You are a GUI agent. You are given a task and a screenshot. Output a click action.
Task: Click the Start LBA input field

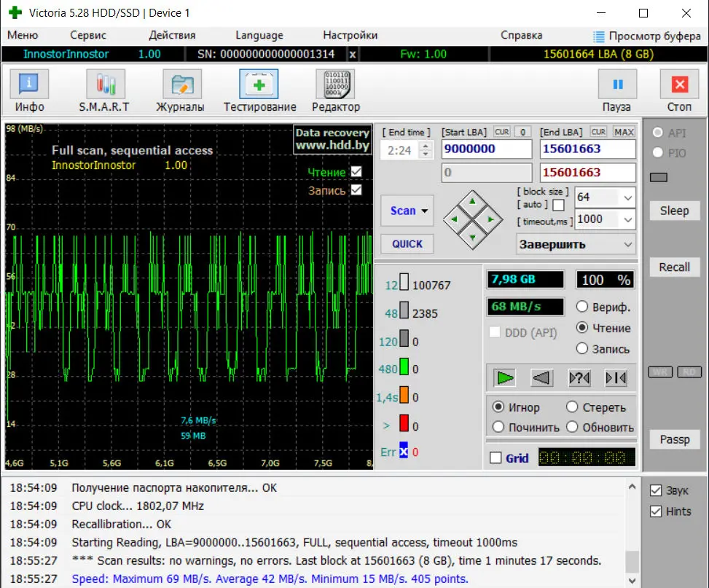[487, 149]
